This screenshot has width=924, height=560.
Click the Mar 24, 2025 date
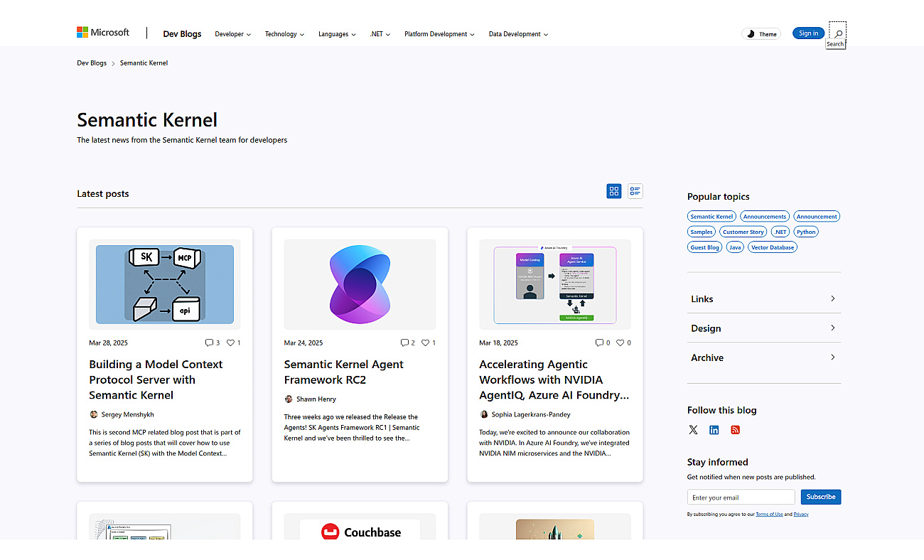[303, 343]
